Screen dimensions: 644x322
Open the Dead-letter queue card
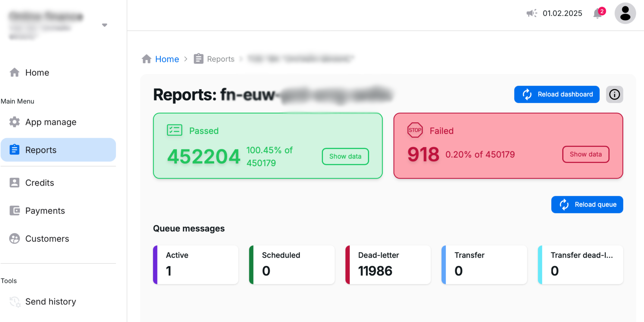(388, 265)
